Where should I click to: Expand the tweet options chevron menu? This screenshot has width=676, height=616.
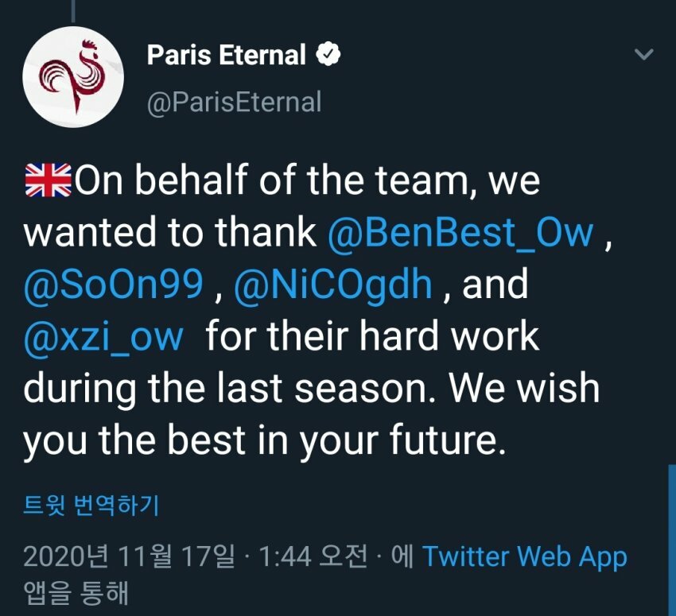tap(644, 54)
